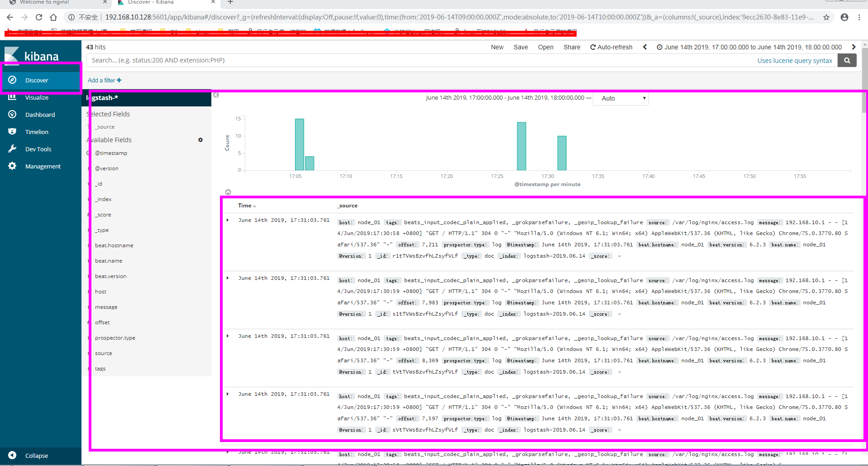Click tallest histogram bar at 17:05
This screenshot has height=466, width=868.
(x=300, y=144)
